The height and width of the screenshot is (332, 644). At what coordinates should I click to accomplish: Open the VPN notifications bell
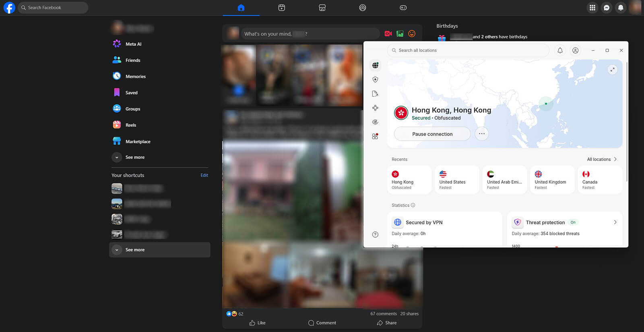point(560,50)
